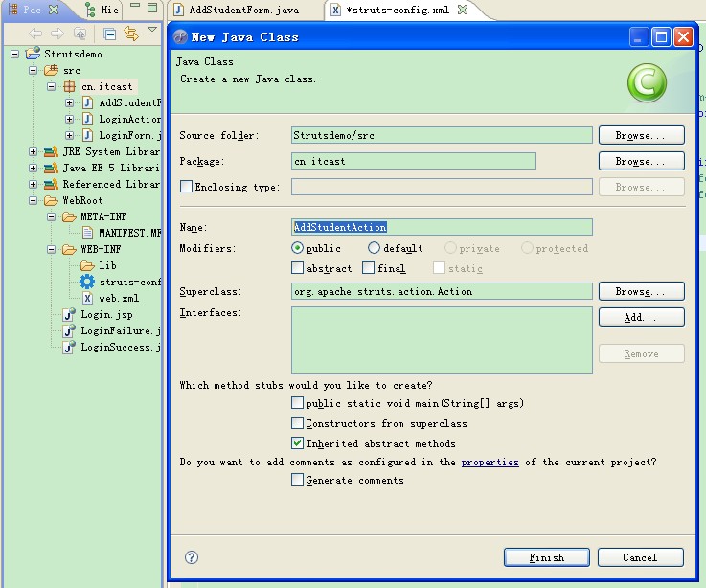This screenshot has width=706, height=588.
Task: Open the dialog help question mark icon
Action: point(192,557)
